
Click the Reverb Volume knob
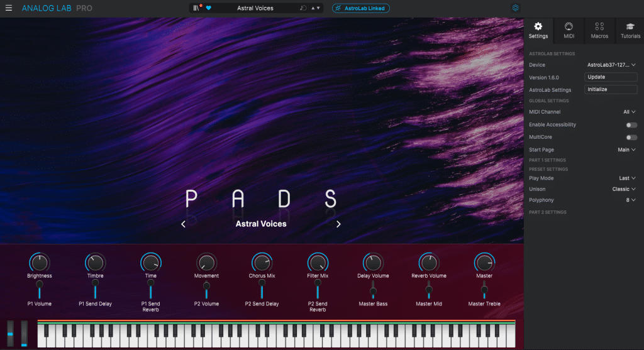[429, 263]
